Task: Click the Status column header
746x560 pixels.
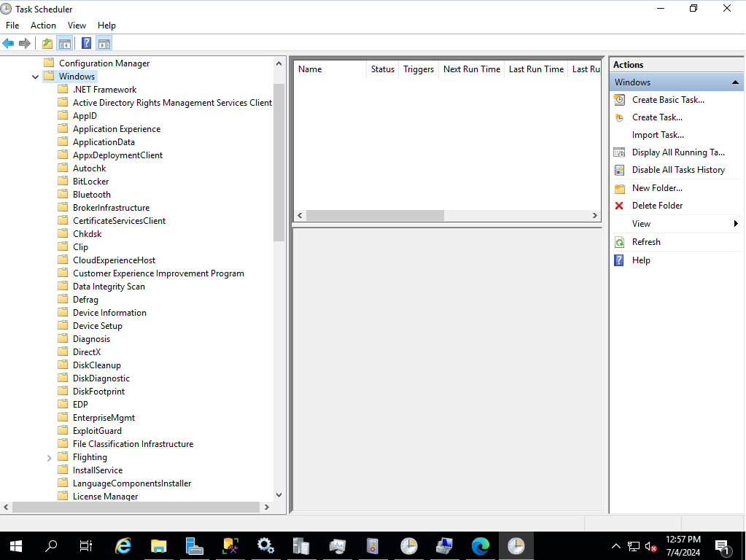Action: click(383, 69)
